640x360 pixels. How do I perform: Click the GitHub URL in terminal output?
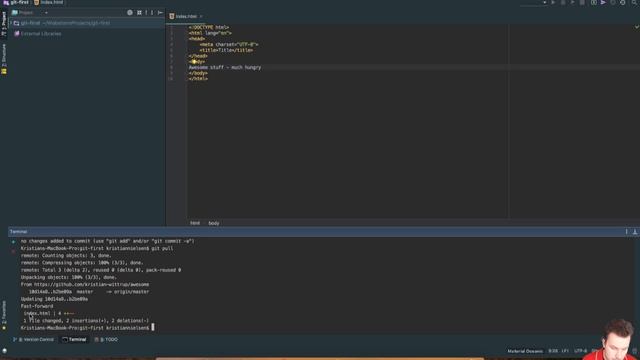(x=91, y=284)
